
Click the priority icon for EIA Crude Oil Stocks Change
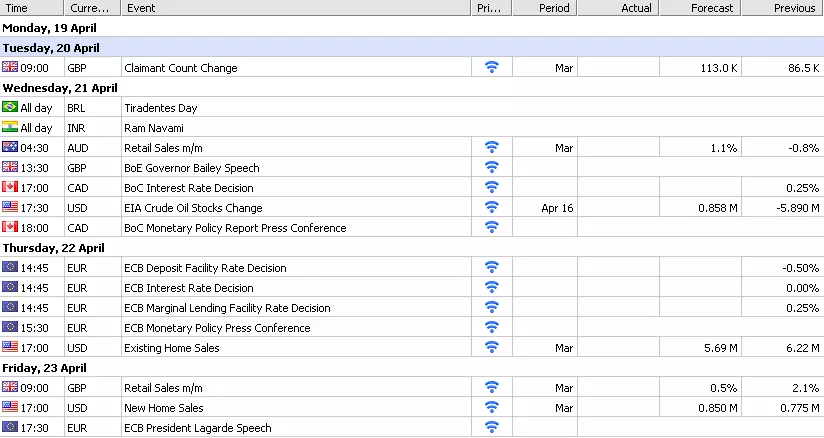point(491,207)
